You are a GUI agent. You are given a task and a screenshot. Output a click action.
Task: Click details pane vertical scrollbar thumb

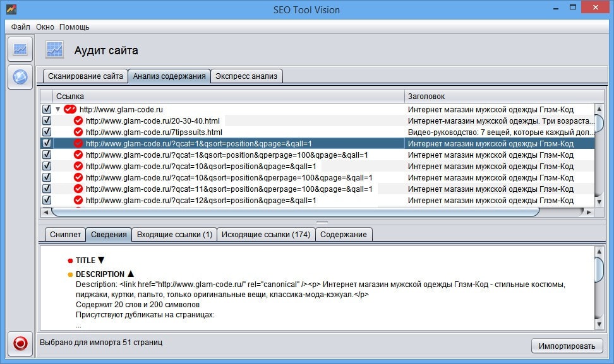[599, 269]
